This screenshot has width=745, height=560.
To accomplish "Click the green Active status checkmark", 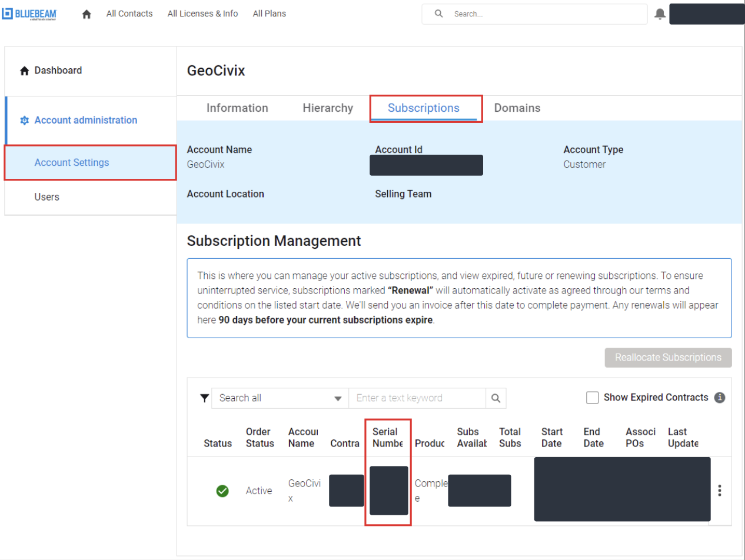I will 222,491.
